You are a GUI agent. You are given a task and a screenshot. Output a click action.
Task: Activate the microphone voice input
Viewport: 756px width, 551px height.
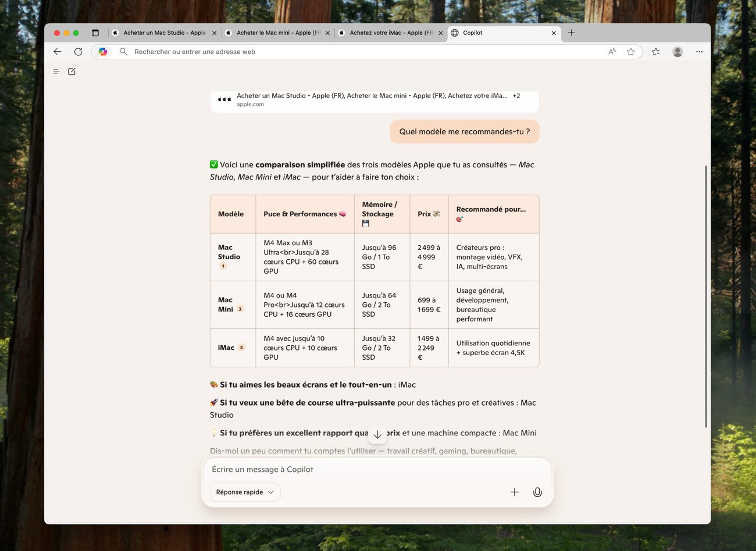(537, 492)
